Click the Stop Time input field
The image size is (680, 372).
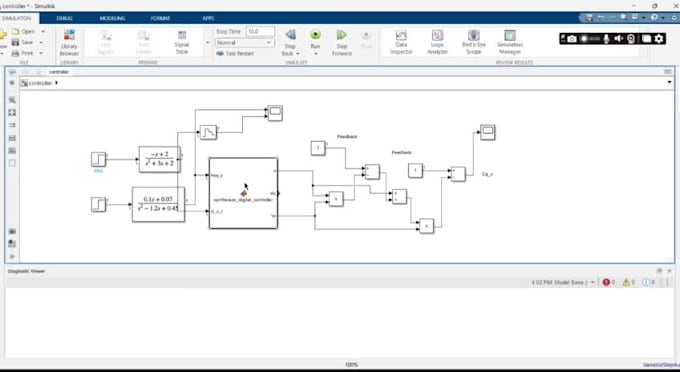[260, 31]
